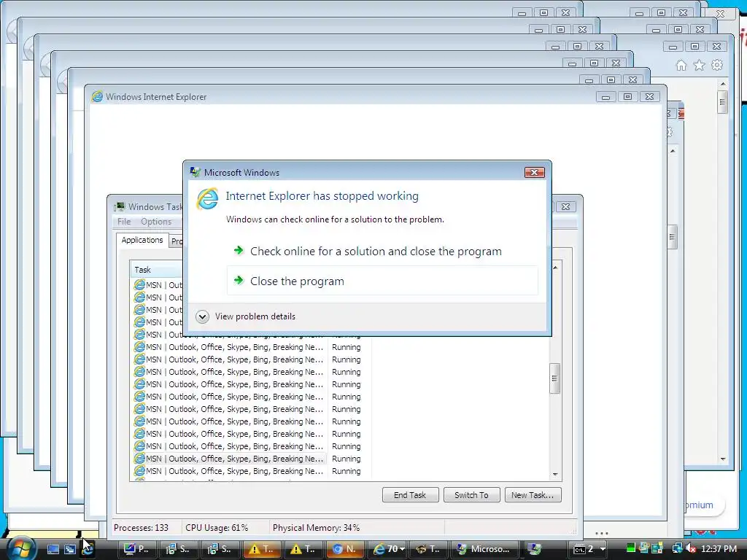The width and height of the screenshot is (747, 560).
Task: Click the background browser scrollbar up arrow
Action: (x=723, y=85)
